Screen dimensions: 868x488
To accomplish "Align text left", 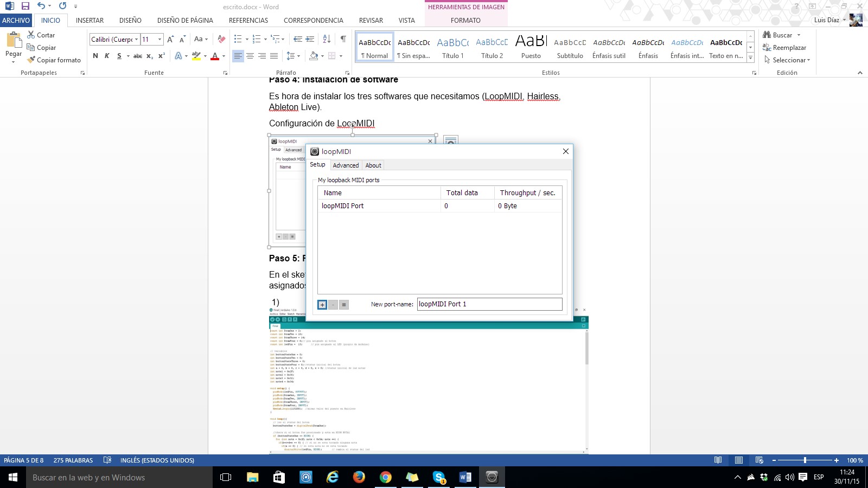I will (x=238, y=56).
